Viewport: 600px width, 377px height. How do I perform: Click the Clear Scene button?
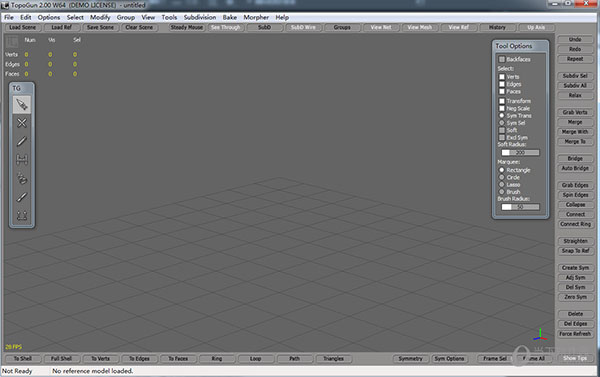(139, 28)
